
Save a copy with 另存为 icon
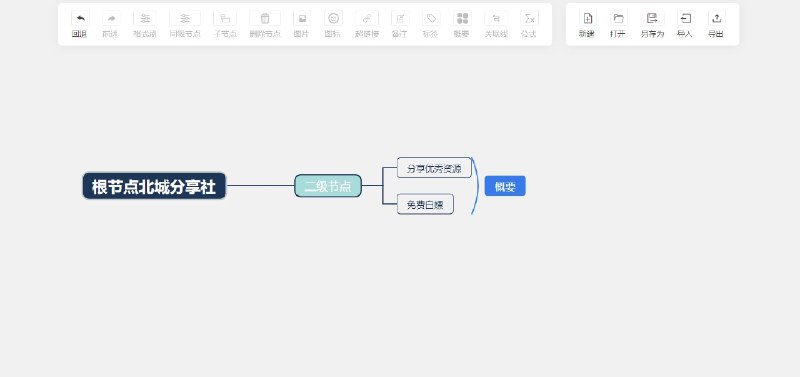pyautogui.click(x=653, y=18)
